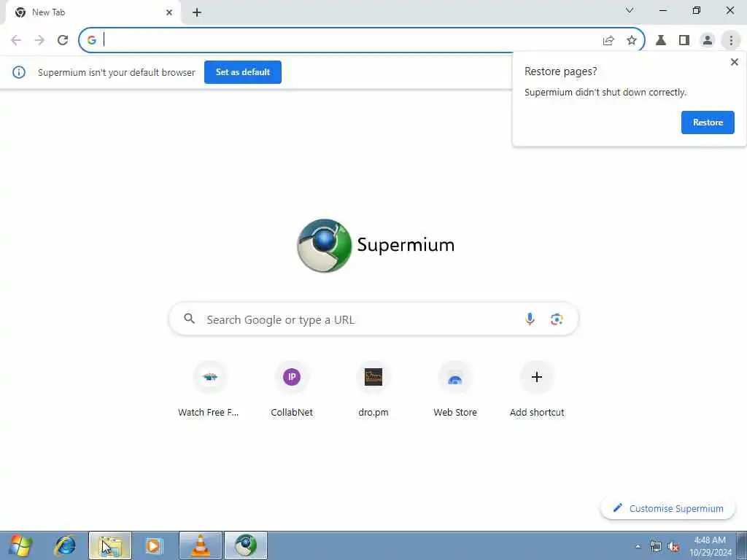
Task: Click the Supermium taskbar icon
Action: click(246, 545)
